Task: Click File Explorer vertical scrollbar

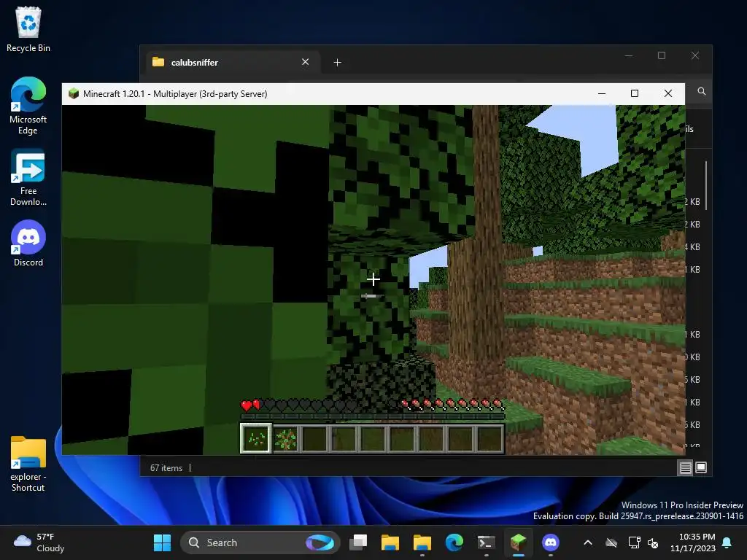Action: tap(705, 185)
